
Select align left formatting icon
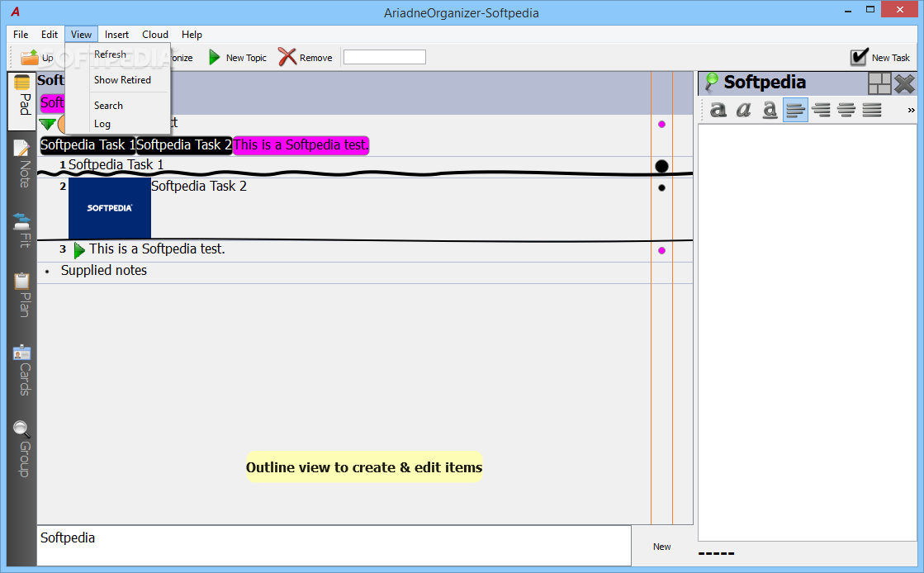[795, 110]
